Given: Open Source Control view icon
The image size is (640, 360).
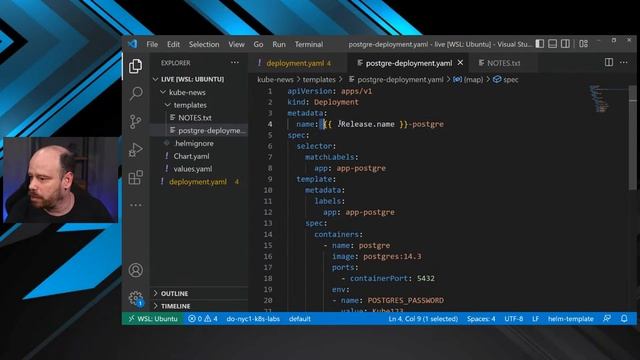Looking at the screenshot, I should [136, 122].
